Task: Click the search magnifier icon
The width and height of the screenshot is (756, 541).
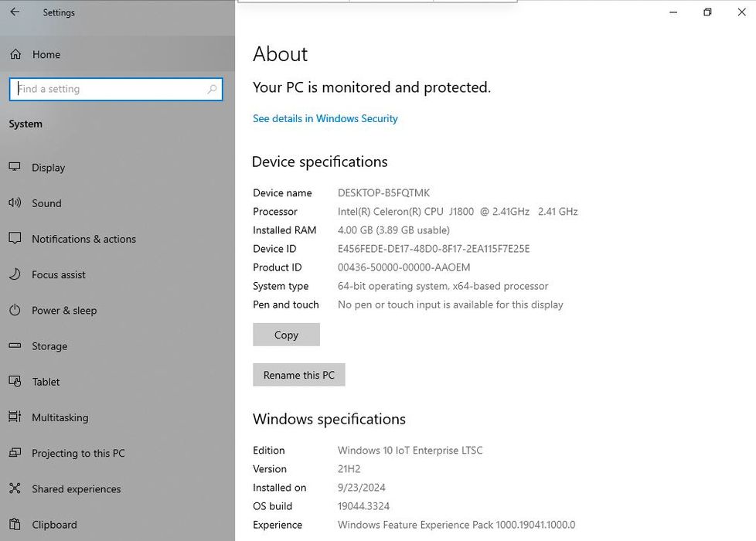Action: (x=212, y=89)
